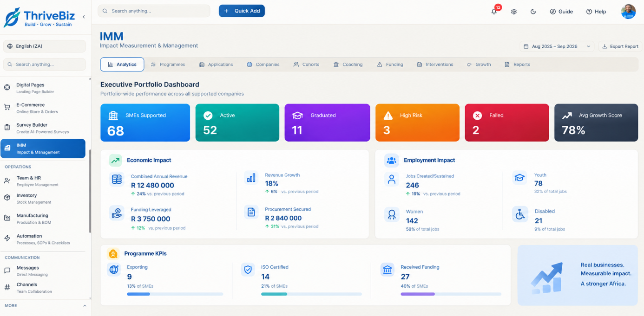This screenshot has height=316, width=644.
Task: Open the Aug 2025 – Sep 2026 date range dropdown
Action: point(557,46)
